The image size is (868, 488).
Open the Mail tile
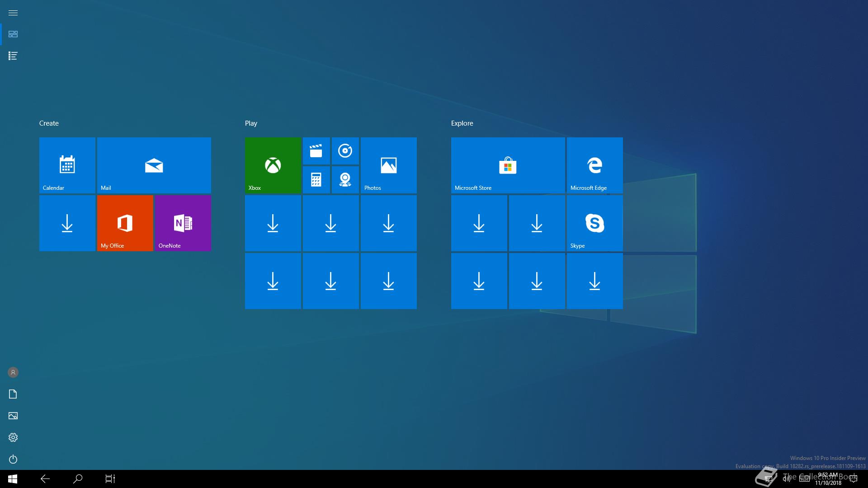click(154, 165)
